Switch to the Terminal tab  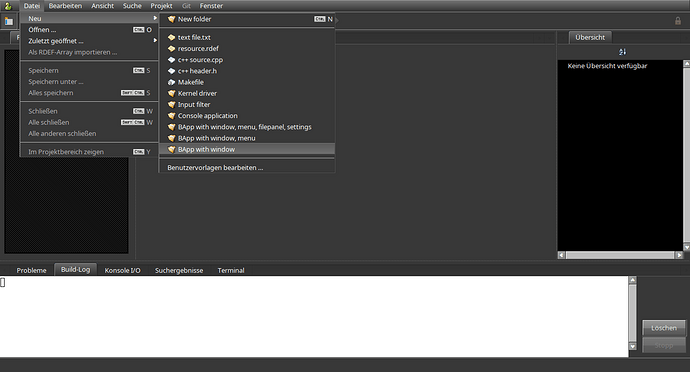[231, 270]
